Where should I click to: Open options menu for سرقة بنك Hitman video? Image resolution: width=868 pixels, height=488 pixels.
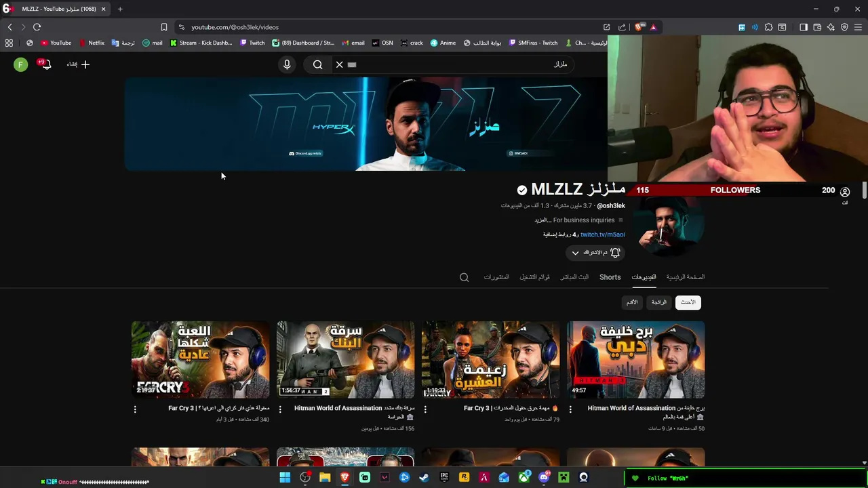pos(280,409)
